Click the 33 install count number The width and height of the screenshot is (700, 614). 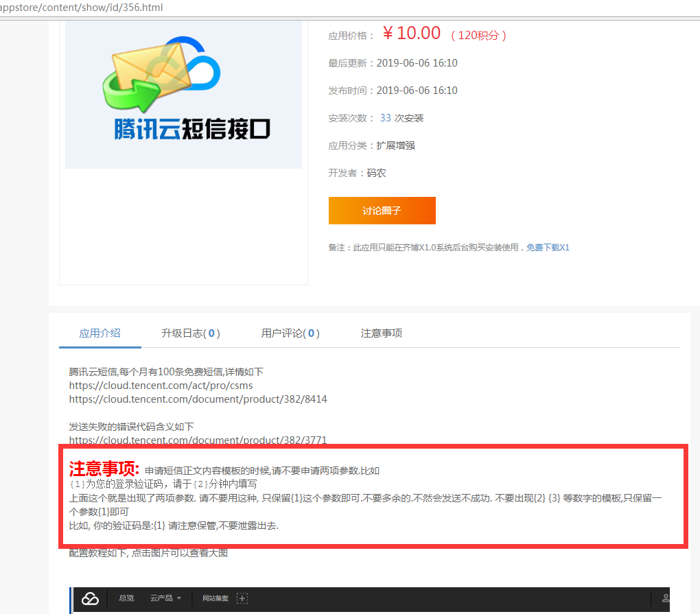click(385, 118)
